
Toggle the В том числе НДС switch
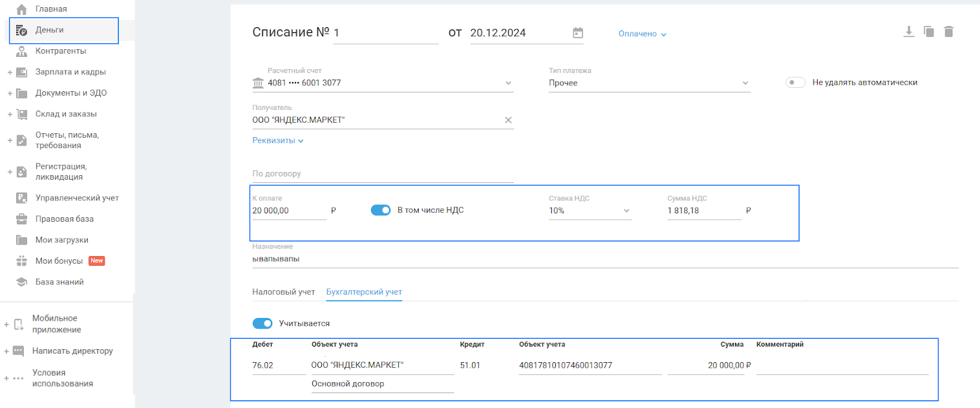click(x=381, y=210)
